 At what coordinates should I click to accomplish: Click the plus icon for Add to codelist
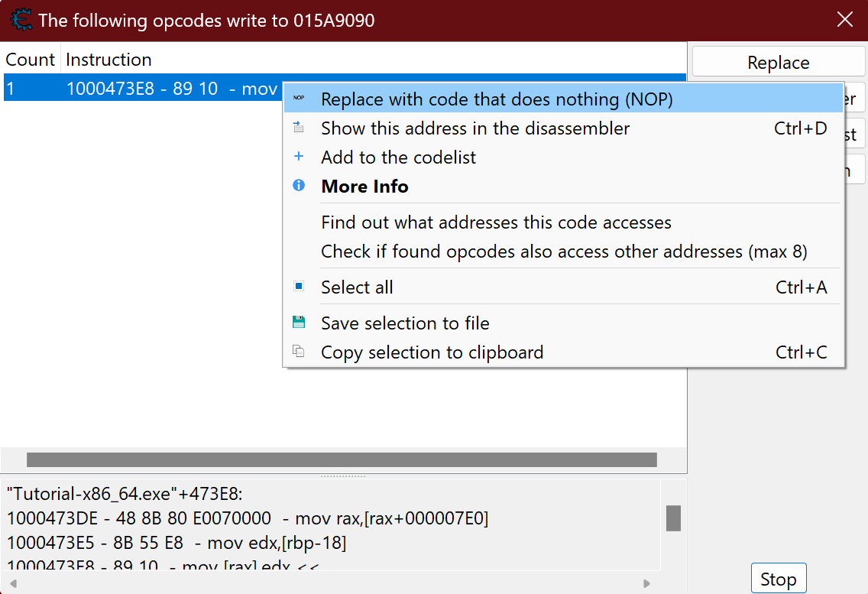[x=299, y=157]
